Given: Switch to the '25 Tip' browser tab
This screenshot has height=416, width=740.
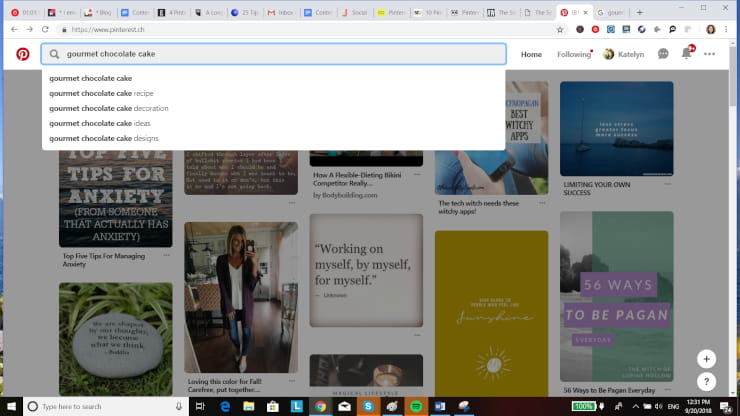Looking at the screenshot, I should pyautogui.click(x=244, y=13).
